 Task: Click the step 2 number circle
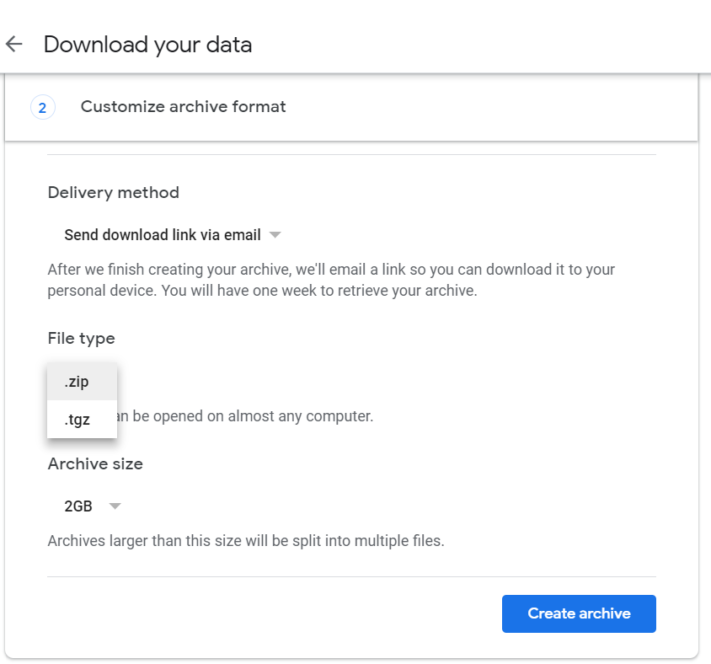click(42, 107)
